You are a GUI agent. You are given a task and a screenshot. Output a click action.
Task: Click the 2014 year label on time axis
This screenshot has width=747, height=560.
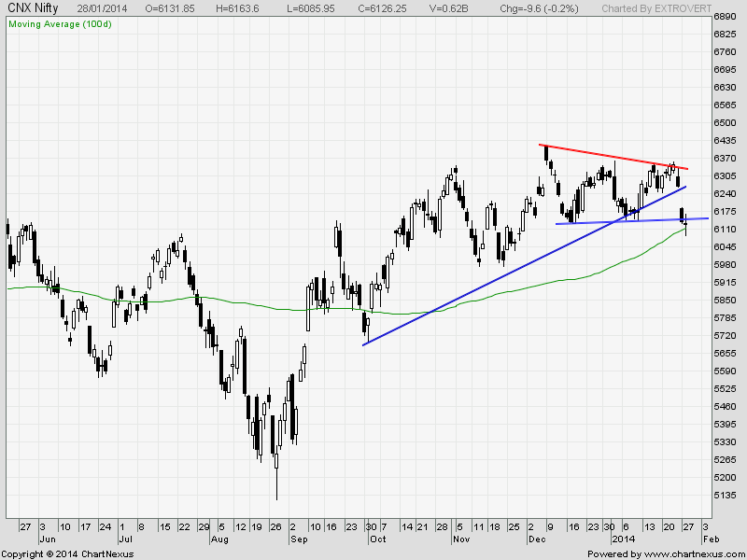tap(622, 539)
